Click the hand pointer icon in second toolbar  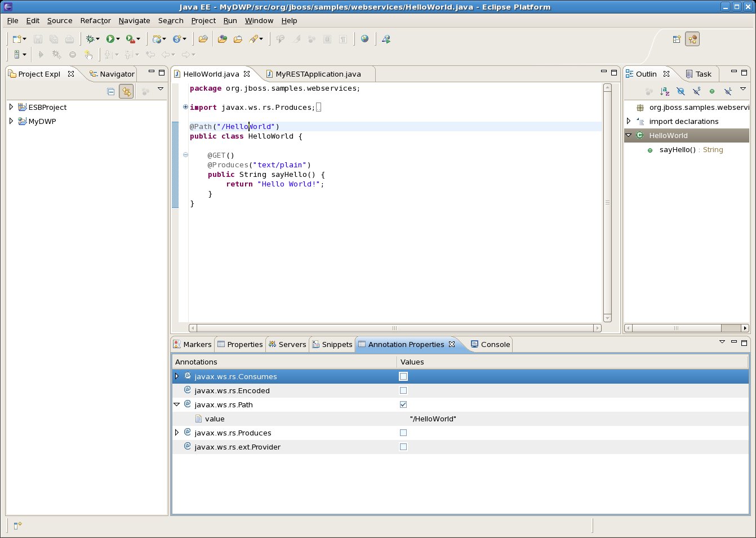[88, 55]
